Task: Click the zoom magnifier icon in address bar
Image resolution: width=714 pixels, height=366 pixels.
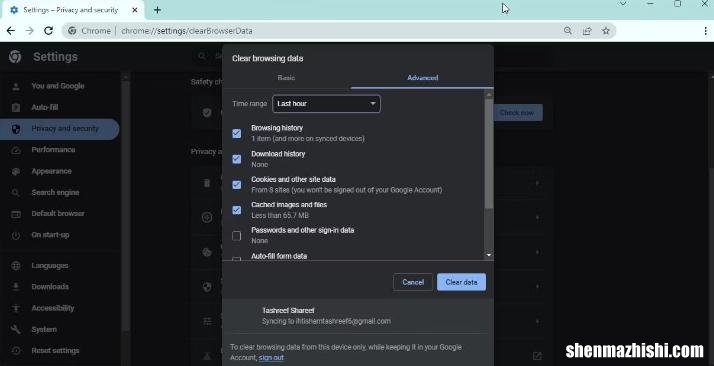Action: click(x=567, y=31)
